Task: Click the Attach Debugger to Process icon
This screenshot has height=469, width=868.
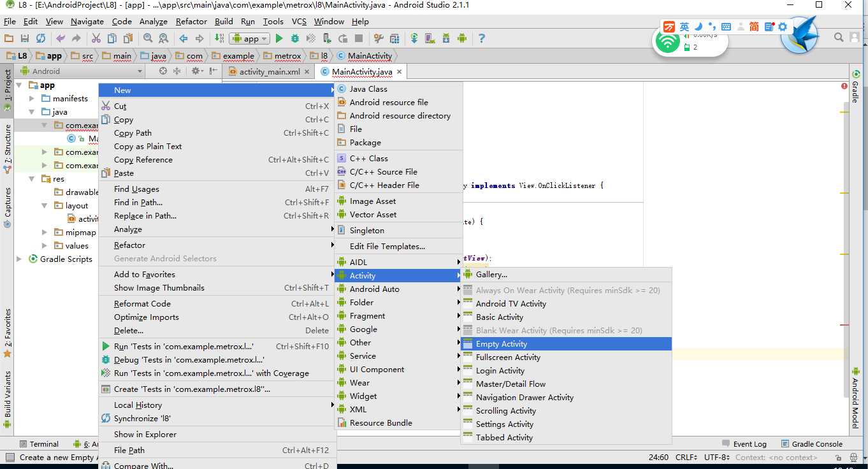Action: [x=327, y=38]
